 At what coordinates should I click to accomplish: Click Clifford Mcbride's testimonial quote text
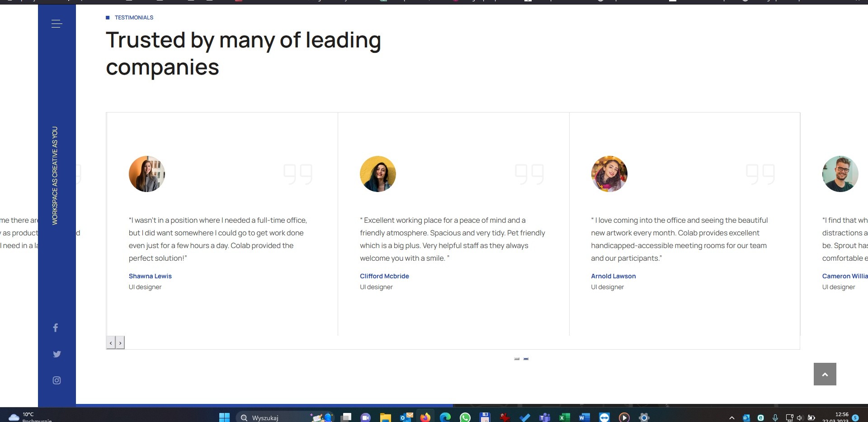(x=453, y=239)
